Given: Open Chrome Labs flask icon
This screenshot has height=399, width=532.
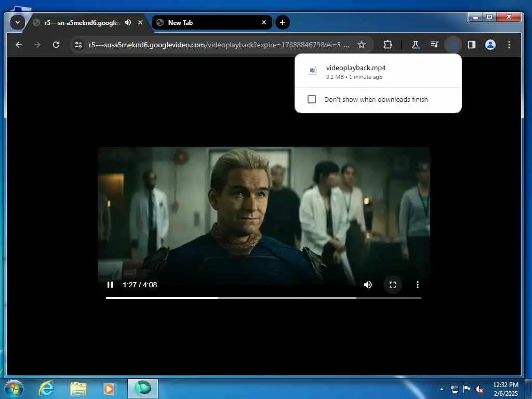Looking at the screenshot, I should 415,45.
